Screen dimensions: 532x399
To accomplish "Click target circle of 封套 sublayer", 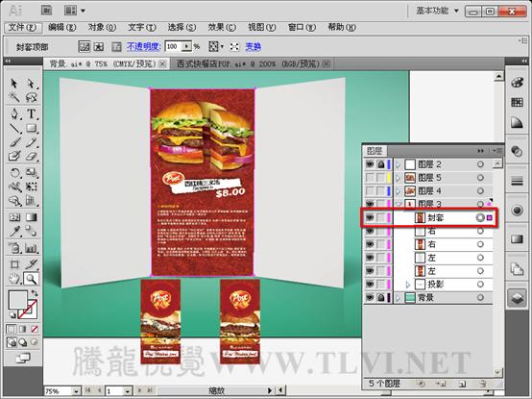I will point(480,217).
